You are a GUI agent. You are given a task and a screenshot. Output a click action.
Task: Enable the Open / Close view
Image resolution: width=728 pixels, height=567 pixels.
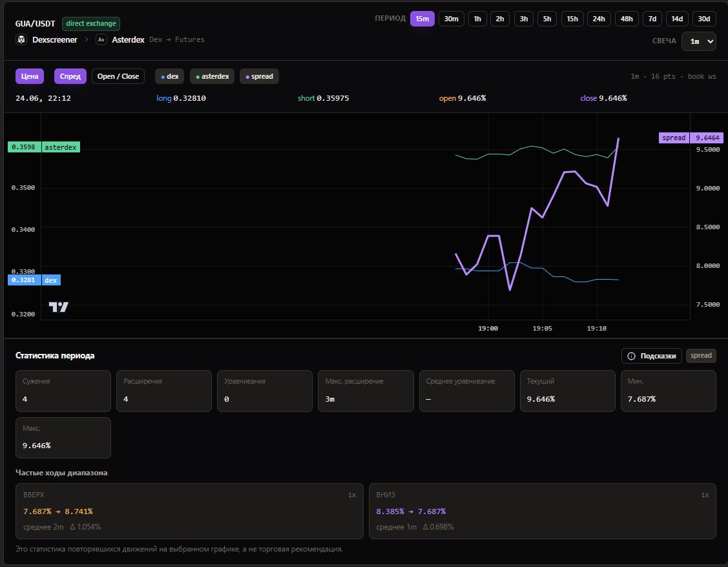coord(118,77)
